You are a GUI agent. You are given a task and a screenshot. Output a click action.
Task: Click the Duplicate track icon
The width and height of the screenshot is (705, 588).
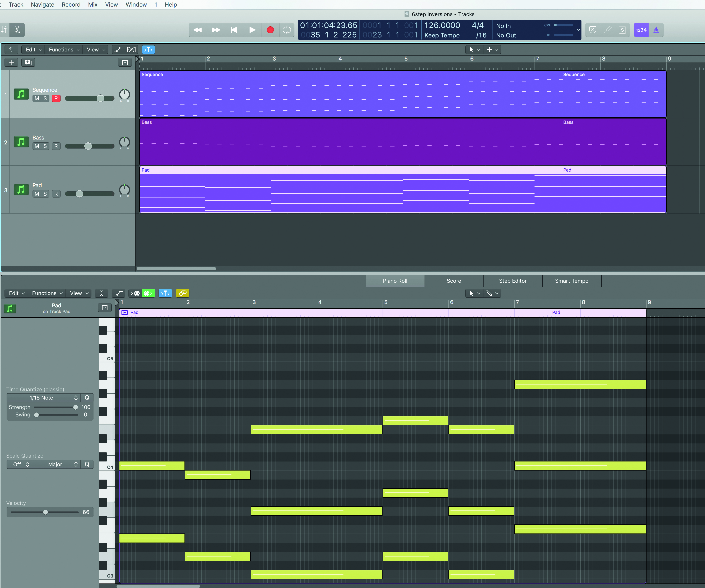pyautogui.click(x=28, y=62)
